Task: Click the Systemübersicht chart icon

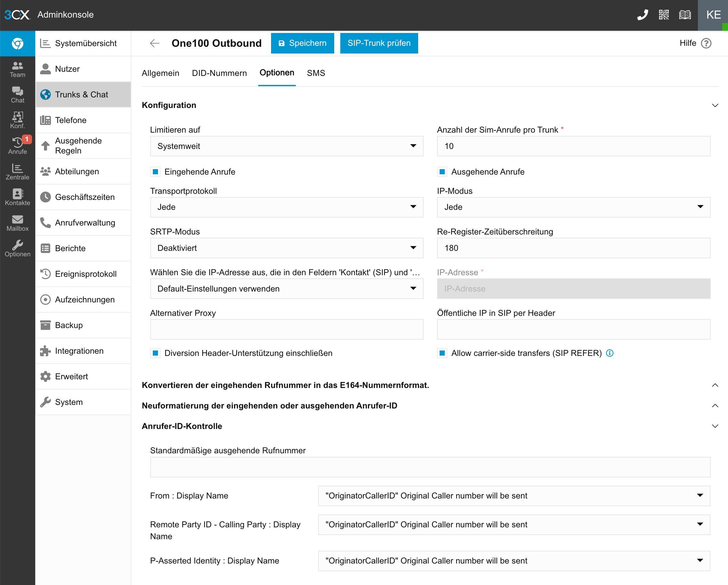Action: point(45,43)
